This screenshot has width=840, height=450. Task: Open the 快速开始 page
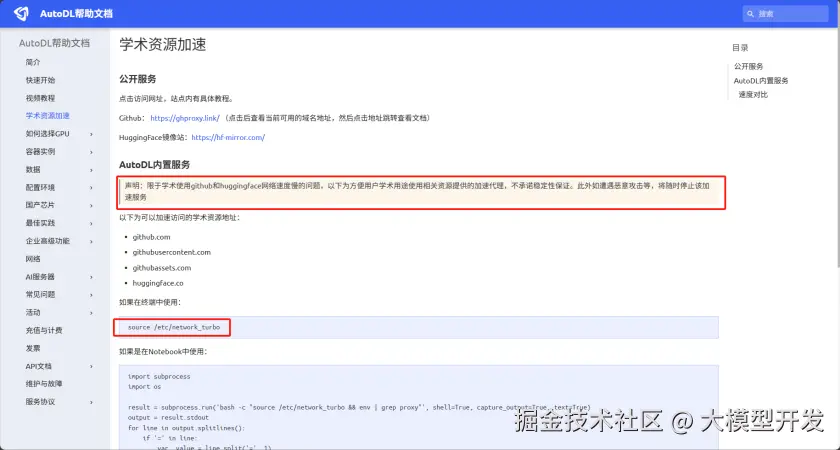point(40,80)
